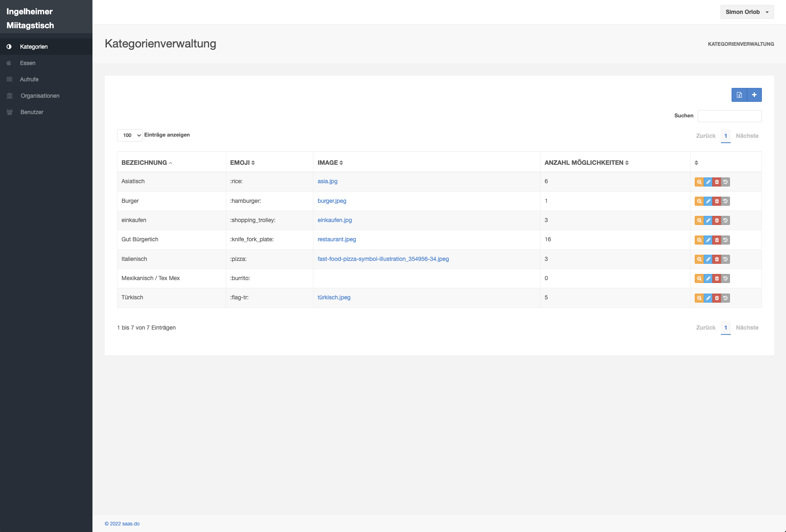This screenshot has width=786, height=532.
Task: Click the Excel export icon button
Action: (x=739, y=95)
